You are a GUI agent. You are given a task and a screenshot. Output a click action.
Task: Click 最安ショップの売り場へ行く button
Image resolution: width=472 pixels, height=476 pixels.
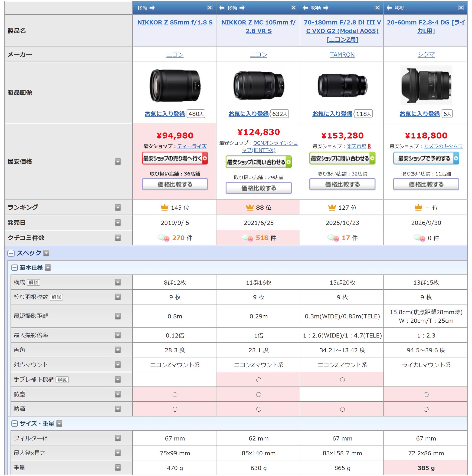[175, 158]
